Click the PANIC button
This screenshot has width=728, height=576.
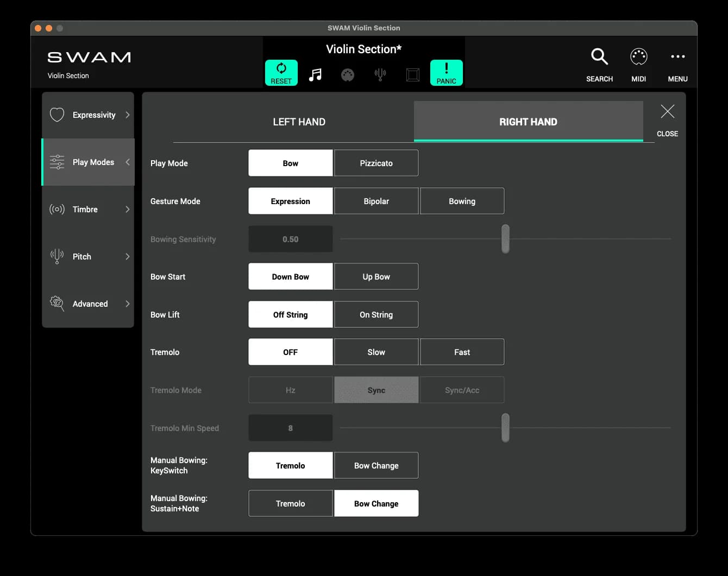click(446, 73)
